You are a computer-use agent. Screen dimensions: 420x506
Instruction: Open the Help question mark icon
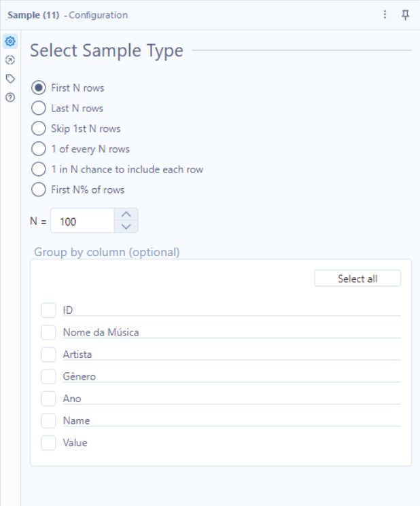click(x=10, y=97)
